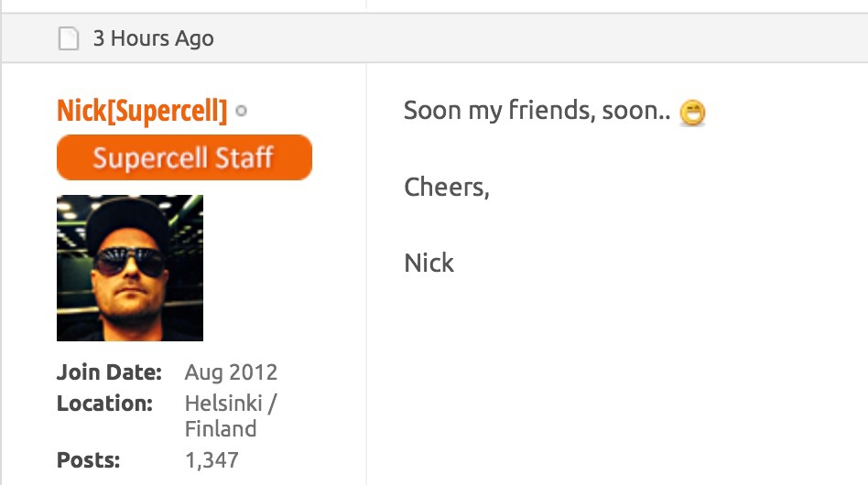This screenshot has height=485, width=868.
Task: Click the Cheers, line in post
Action: (447, 188)
